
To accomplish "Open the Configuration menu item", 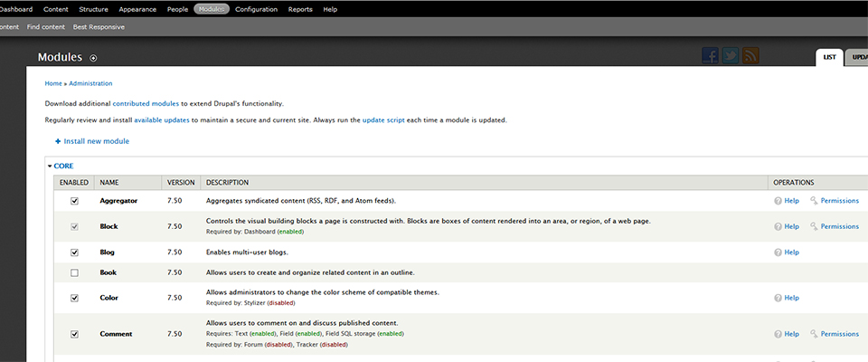I will 256,9.
